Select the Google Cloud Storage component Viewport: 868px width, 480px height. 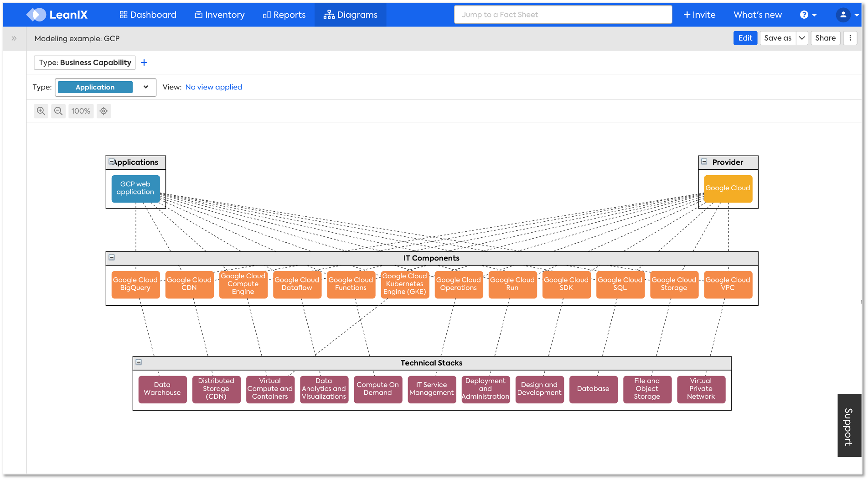[674, 284]
